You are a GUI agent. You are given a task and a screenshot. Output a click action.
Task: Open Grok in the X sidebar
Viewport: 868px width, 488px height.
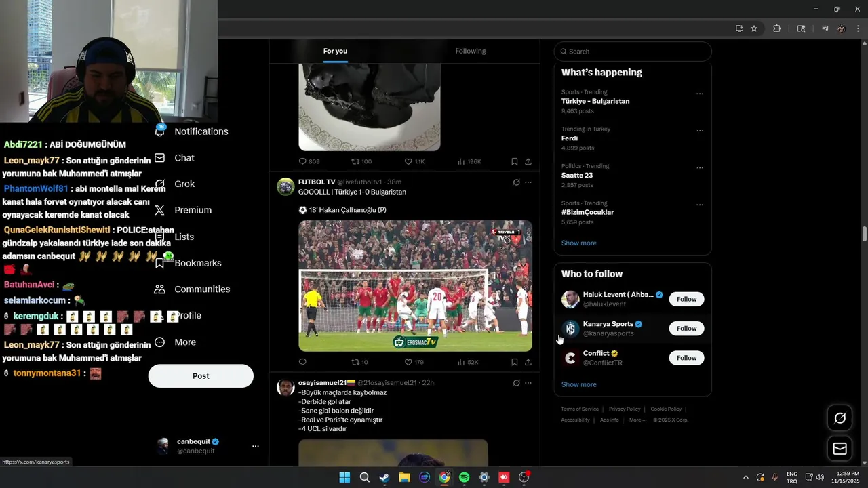click(x=184, y=184)
